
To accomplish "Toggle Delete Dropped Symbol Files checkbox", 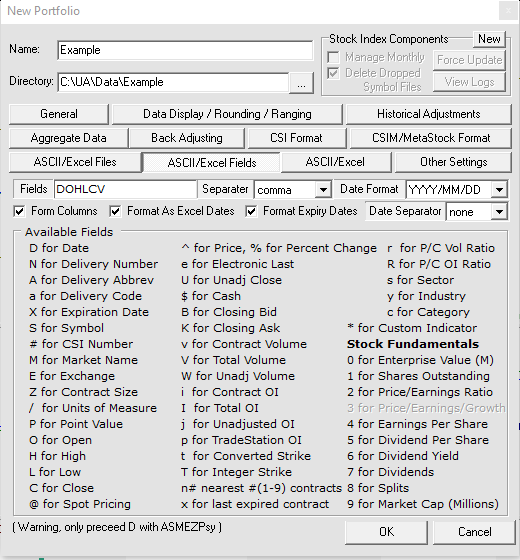I will point(333,74).
